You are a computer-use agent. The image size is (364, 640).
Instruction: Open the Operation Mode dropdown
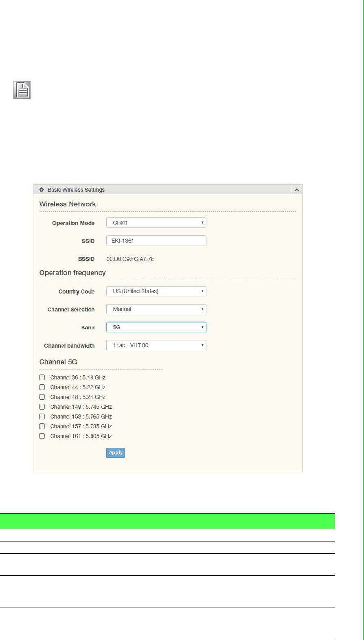[x=156, y=223]
